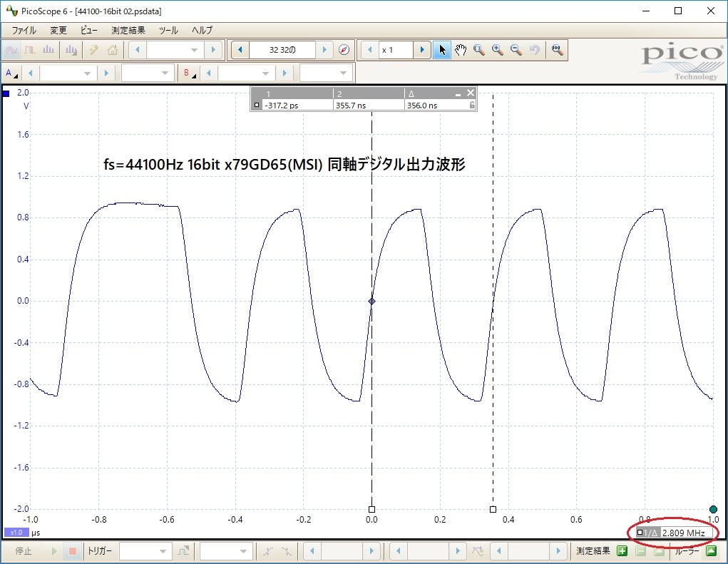Open the 測定結果 menu

[x=128, y=30]
